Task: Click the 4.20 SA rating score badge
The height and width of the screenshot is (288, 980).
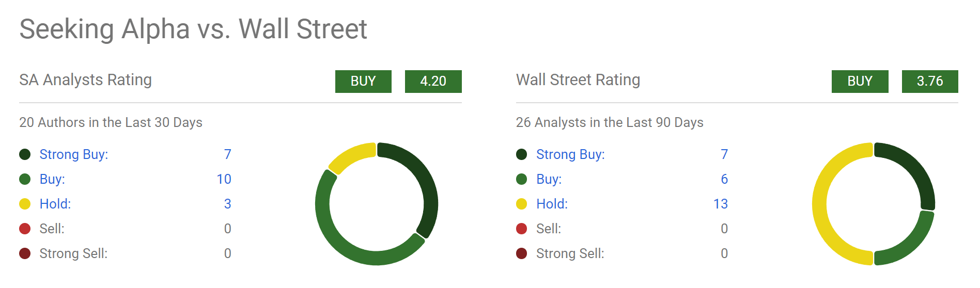Action: (433, 82)
